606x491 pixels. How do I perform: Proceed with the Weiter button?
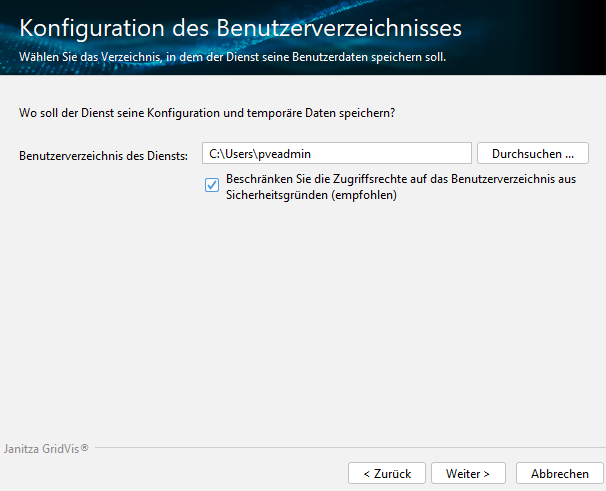click(467, 473)
